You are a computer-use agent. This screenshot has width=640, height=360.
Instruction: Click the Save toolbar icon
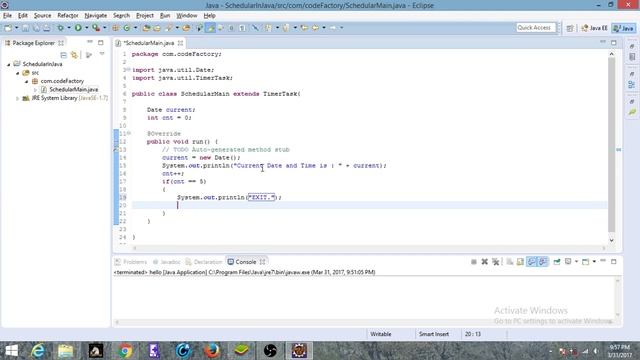(25, 28)
